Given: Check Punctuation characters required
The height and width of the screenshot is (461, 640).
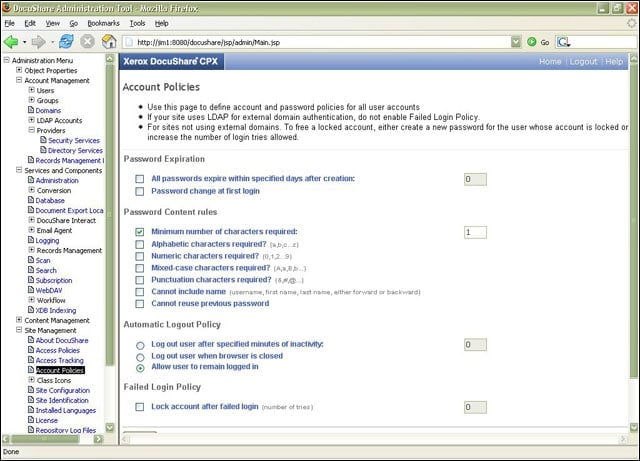Looking at the screenshot, I should [x=140, y=280].
